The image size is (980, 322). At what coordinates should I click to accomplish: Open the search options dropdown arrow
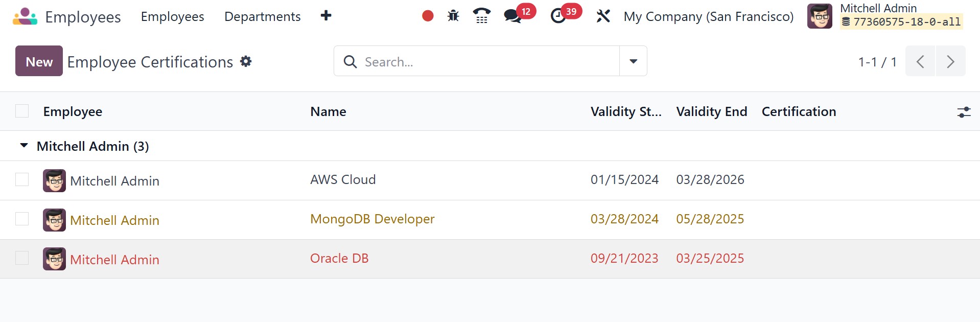pyautogui.click(x=633, y=61)
